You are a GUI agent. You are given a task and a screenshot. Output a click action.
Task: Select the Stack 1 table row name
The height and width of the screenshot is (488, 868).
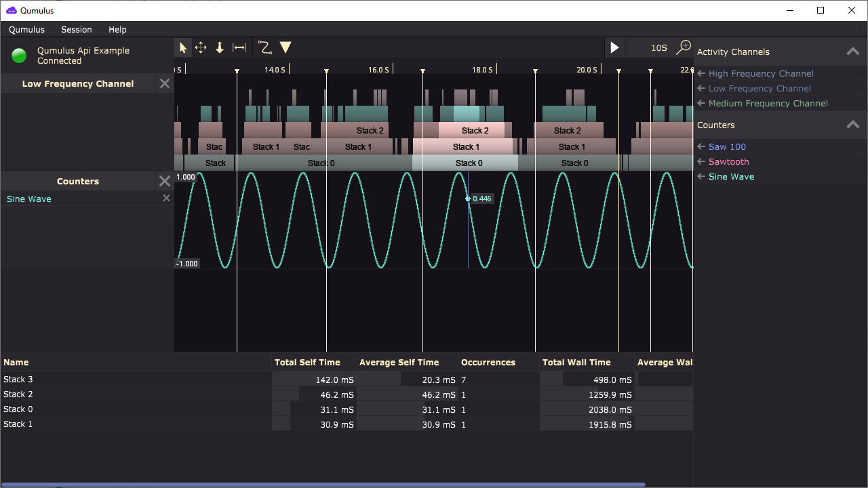(x=18, y=424)
